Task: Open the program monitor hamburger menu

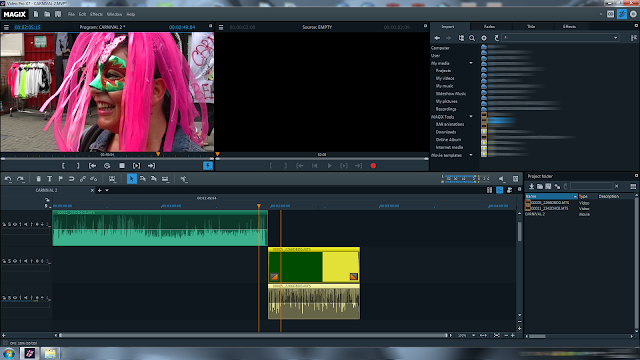Action: coord(6,27)
